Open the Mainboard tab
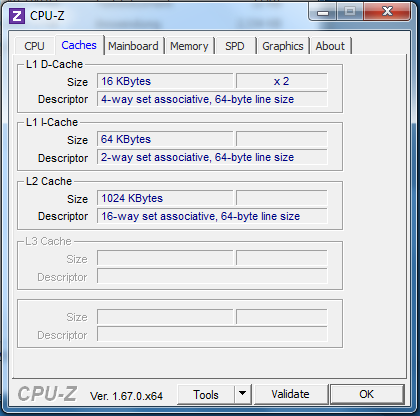Image resolution: width=420 pixels, height=416 pixels. pos(133,46)
